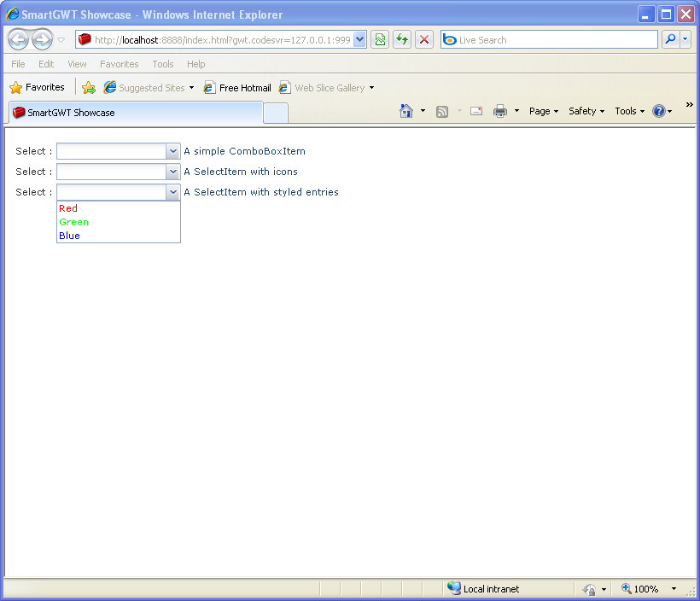700x601 pixels.
Task: Open the Tools command bar menu
Action: (x=629, y=111)
